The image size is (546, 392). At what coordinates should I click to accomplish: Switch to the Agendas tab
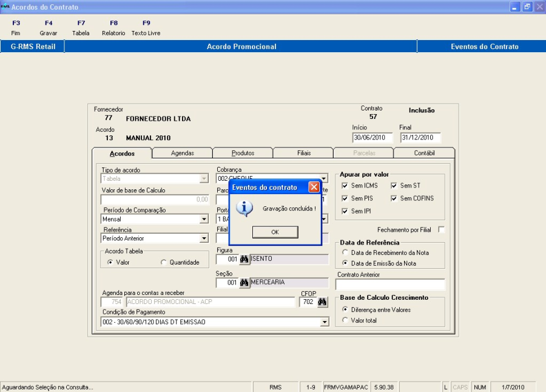coord(182,154)
